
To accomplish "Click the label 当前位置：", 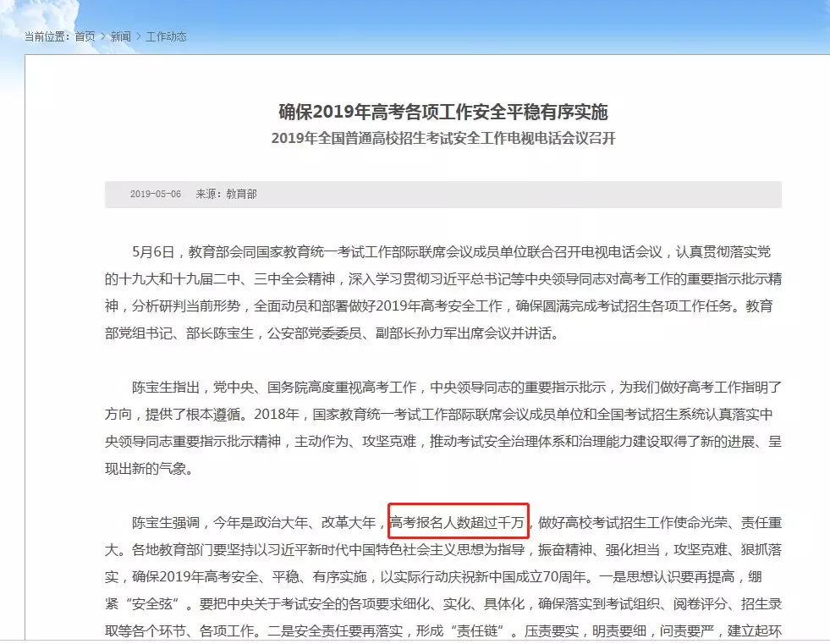I will pyautogui.click(x=47, y=36).
